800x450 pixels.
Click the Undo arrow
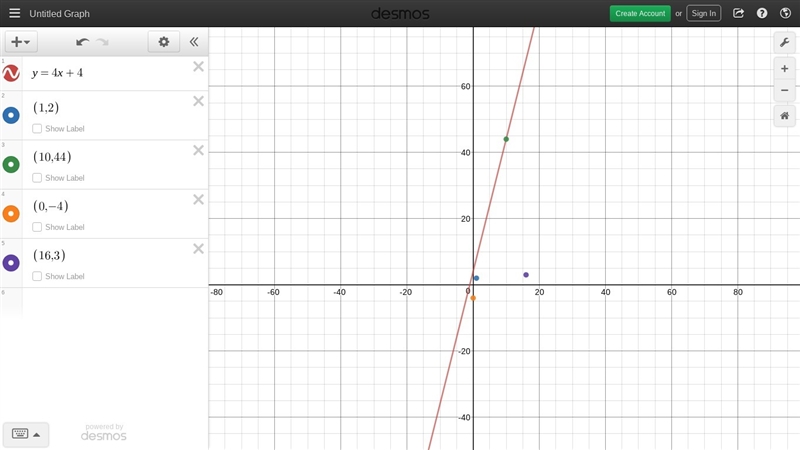(x=82, y=42)
